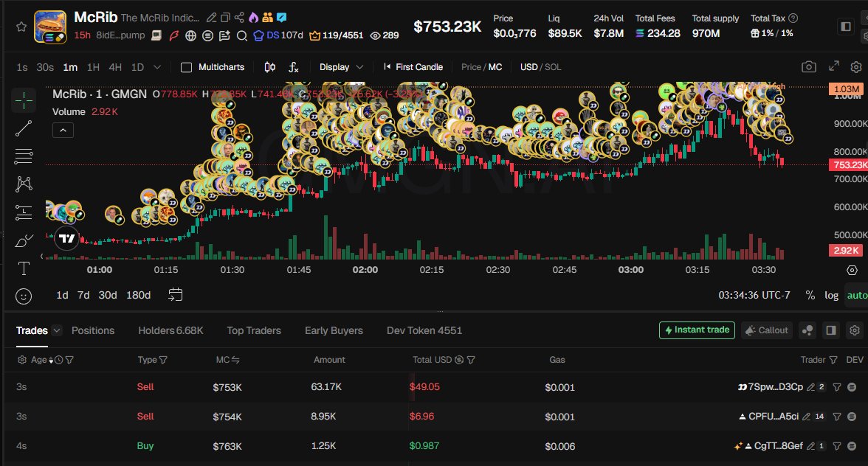
Task: Expand the Trades tab dropdown arrow
Action: [x=56, y=330]
